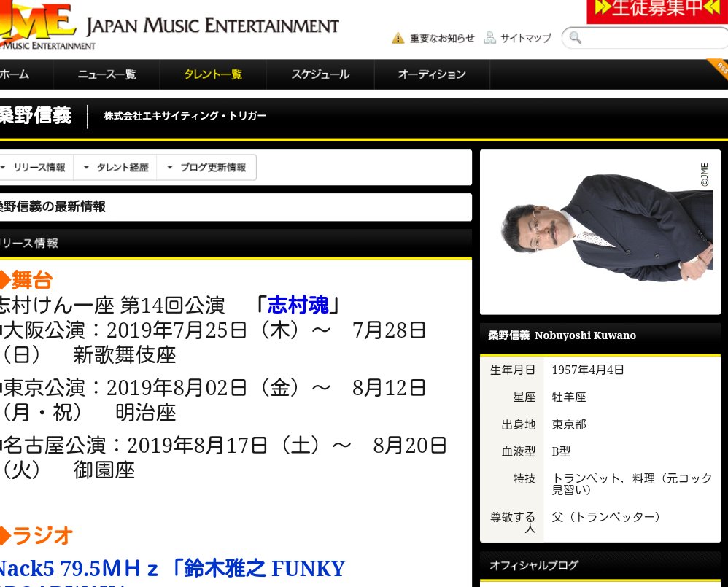Jump to リリース情報 section tab
Screen dimensions: 728x587
coord(36,168)
